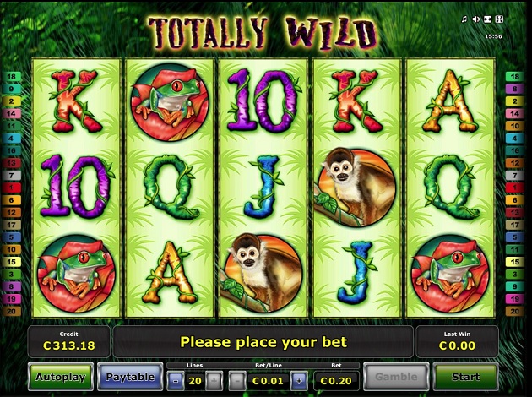Viewport: 532px width, 397px height.
Task: Decrease Bet/Line using the minus button
Action: pyautogui.click(x=237, y=381)
